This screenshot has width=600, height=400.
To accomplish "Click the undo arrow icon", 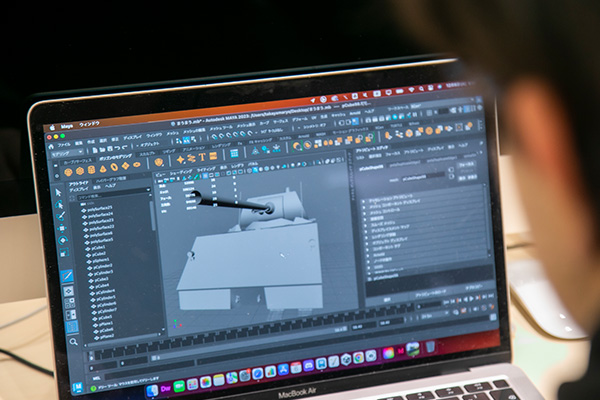I will tap(117, 147).
